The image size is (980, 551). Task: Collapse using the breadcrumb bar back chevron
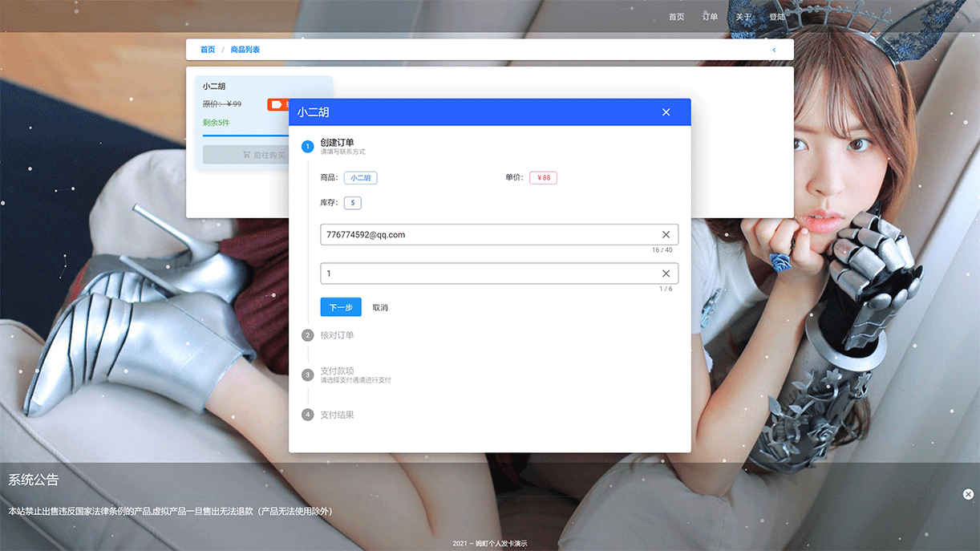(x=774, y=50)
